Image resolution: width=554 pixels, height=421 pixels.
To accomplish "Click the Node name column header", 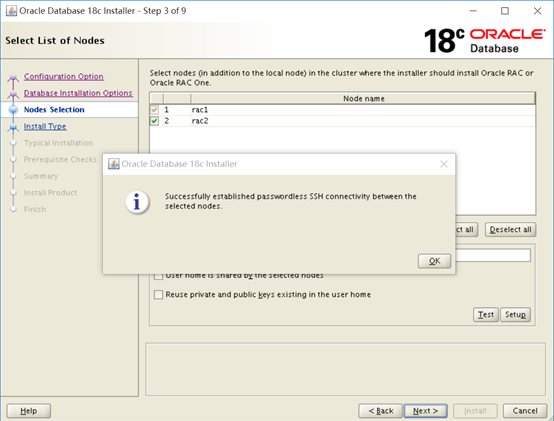I will (363, 99).
